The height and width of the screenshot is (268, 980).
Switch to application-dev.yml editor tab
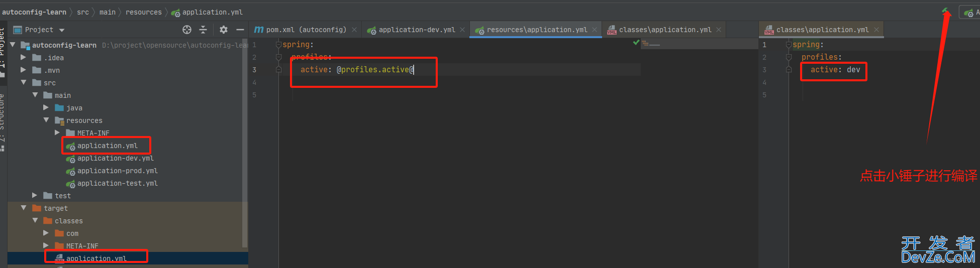point(417,30)
